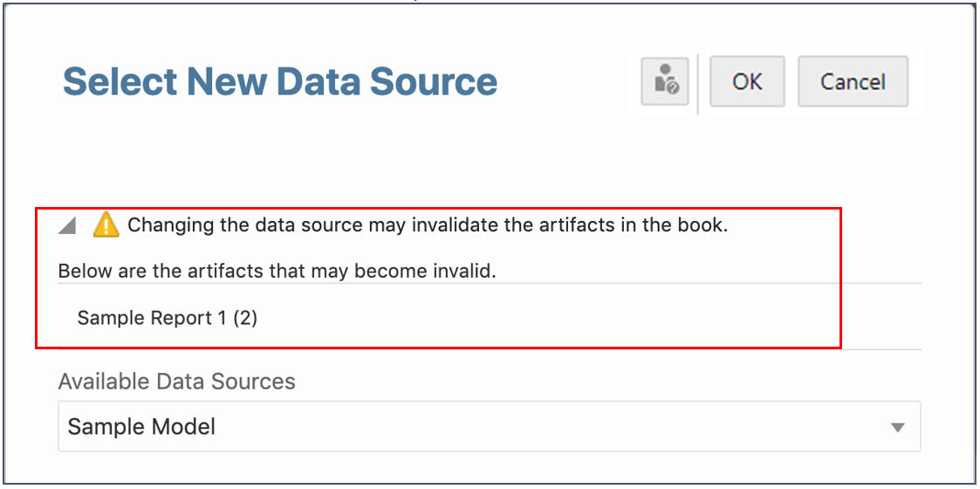Screen dimensions: 980x489
Task: Open the User Assistance help icon
Action: pos(665,82)
